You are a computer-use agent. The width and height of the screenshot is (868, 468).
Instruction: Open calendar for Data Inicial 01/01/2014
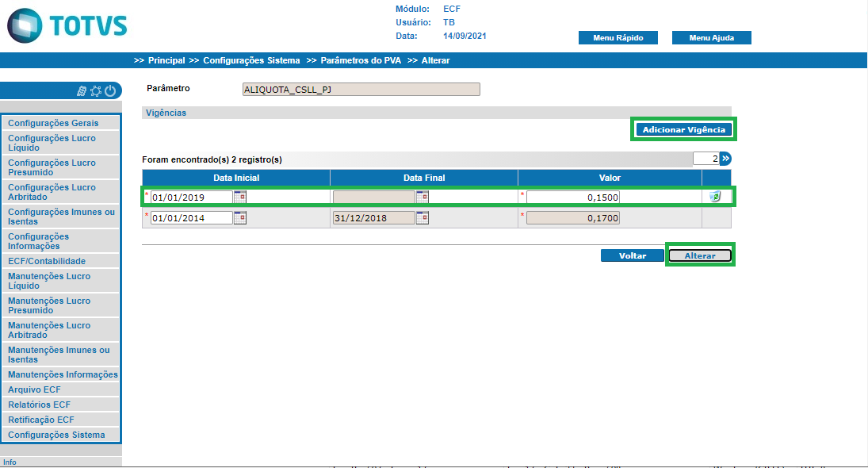tap(239, 217)
